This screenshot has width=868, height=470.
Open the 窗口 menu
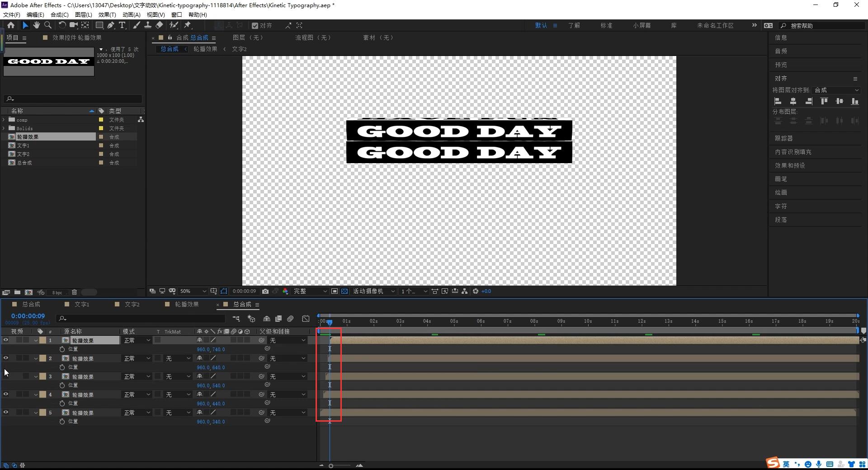tap(177, 14)
